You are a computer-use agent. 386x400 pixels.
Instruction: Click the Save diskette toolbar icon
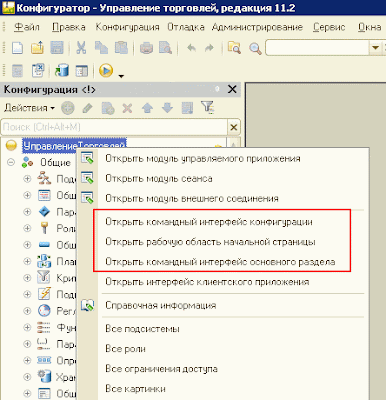[x=57, y=48]
